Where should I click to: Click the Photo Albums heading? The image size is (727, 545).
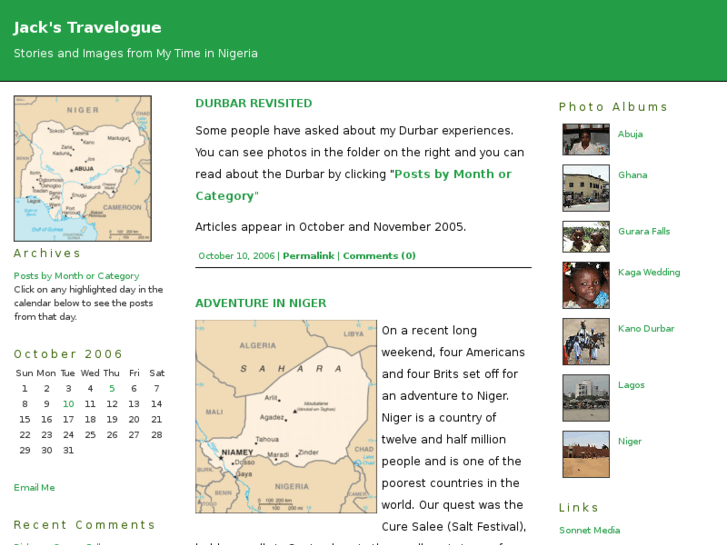pyautogui.click(x=613, y=107)
